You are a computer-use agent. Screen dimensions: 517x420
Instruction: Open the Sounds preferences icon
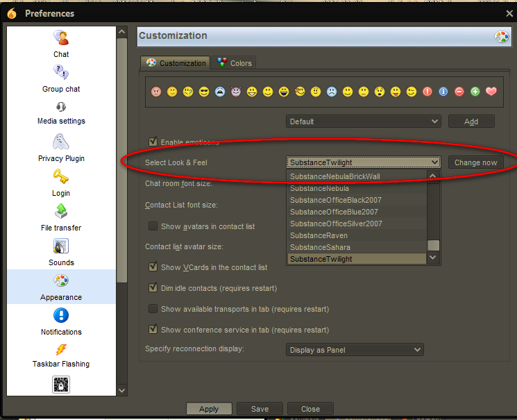[x=61, y=246]
